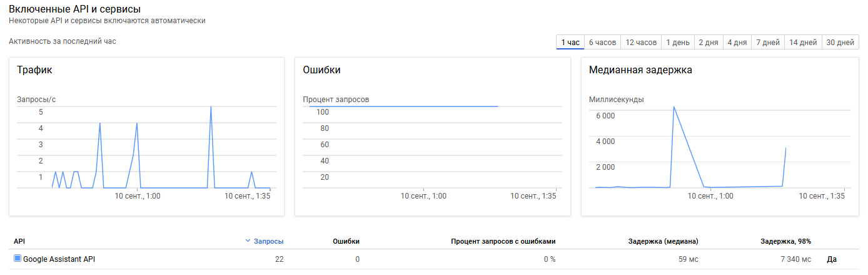Switch to the '2 дня' range
Image resolution: width=868 pixels, height=275 pixels.
[x=709, y=43]
